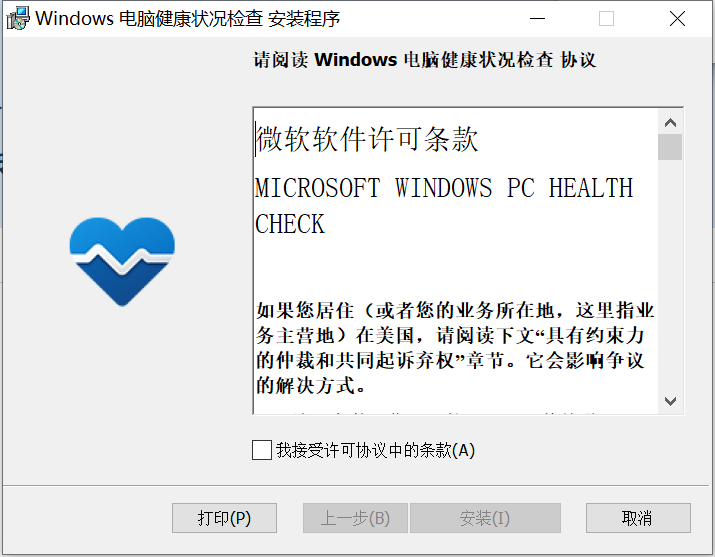Click the license scrollbar down arrow
The image size is (715, 557).
click(670, 401)
